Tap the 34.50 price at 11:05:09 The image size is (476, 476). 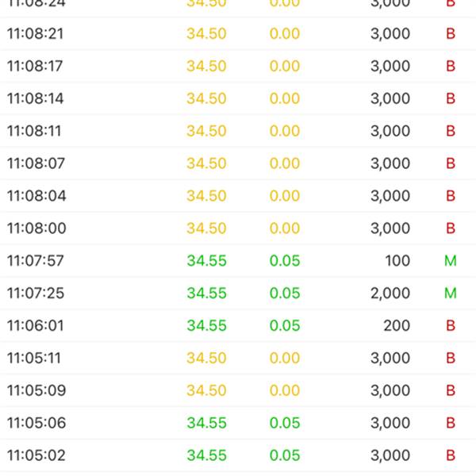point(206,391)
